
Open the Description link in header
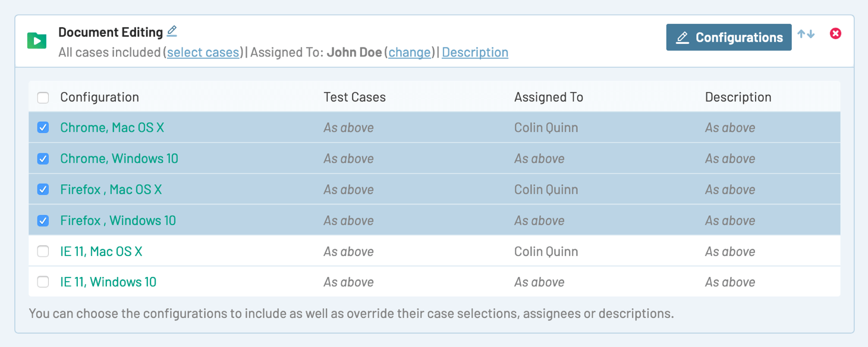[474, 52]
